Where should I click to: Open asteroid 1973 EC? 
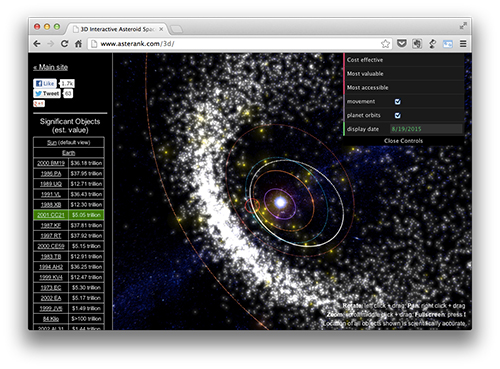pyautogui.click(x=51, y=287)
